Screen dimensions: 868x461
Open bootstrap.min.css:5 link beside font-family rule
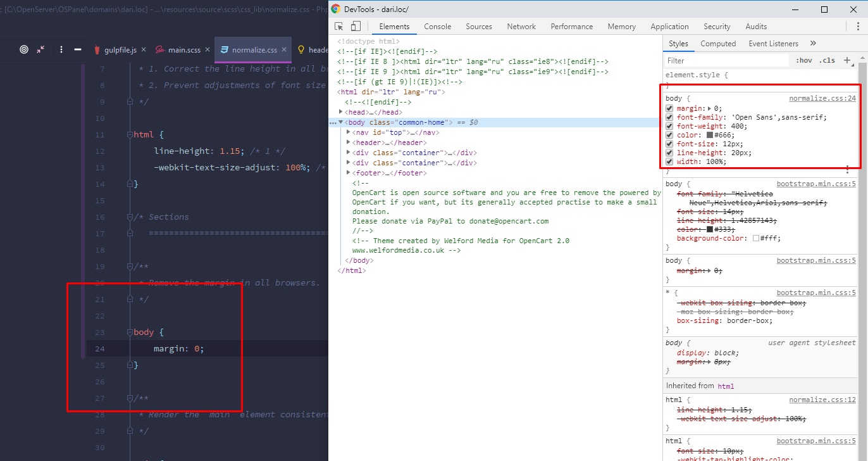816,184
